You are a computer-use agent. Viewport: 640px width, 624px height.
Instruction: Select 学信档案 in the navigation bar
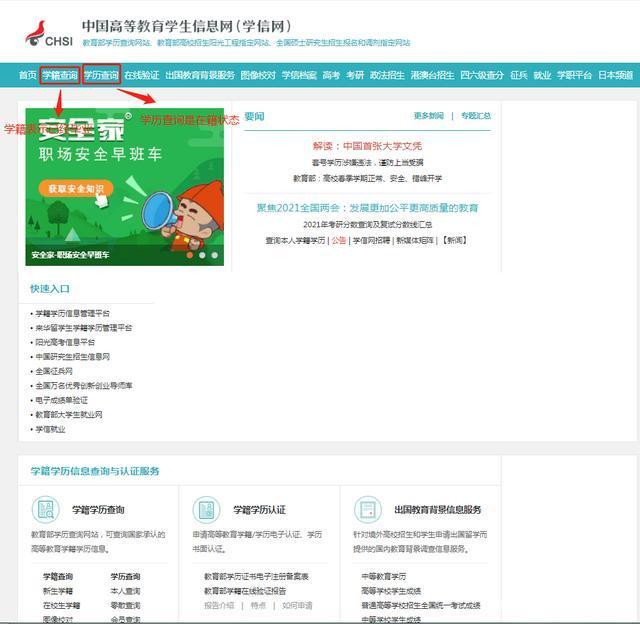pos(299,75)
